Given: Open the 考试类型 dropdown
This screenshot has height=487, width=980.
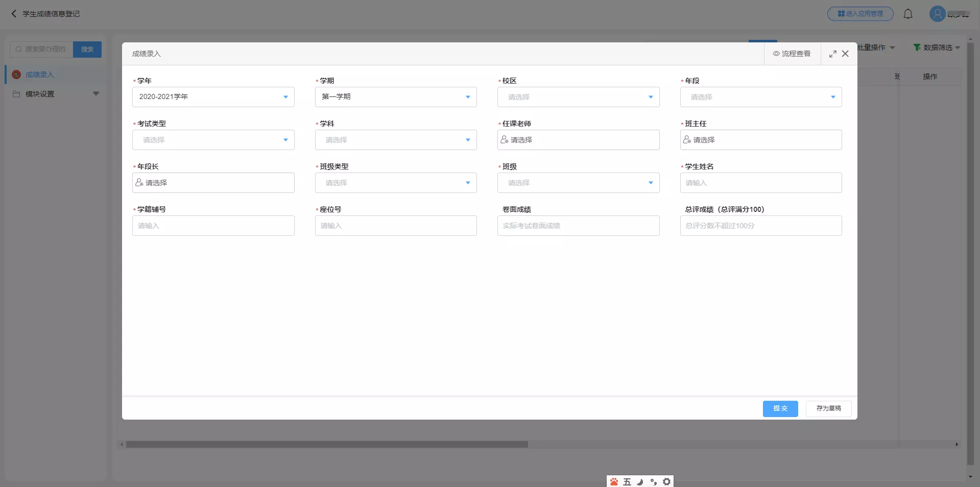Looking at the screenshot, I should coord(213,140).
